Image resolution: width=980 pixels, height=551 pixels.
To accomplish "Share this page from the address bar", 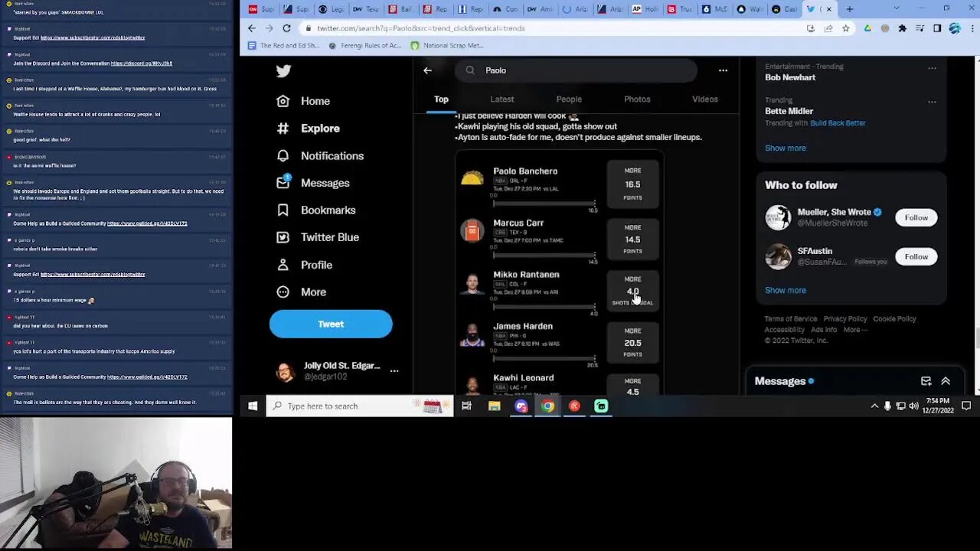I will [x=828, y=28].
